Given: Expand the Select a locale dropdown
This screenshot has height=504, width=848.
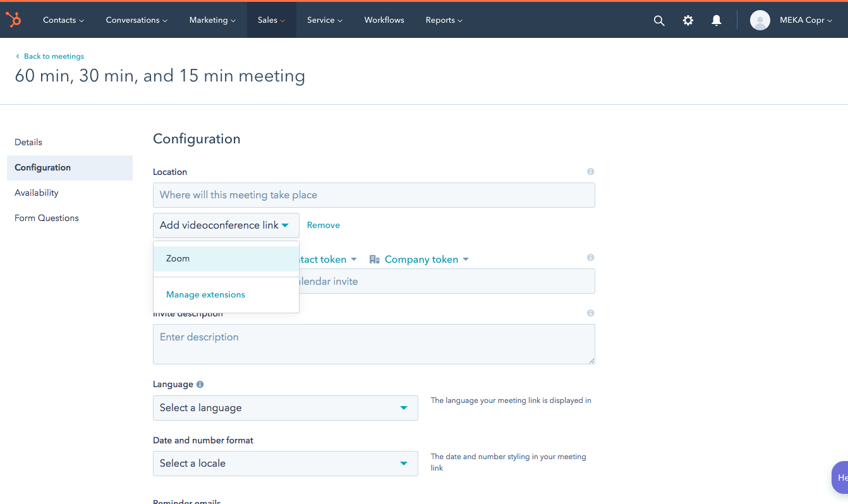Looking at the screenshot, I should pyautogui.click(x=285, y=464).
